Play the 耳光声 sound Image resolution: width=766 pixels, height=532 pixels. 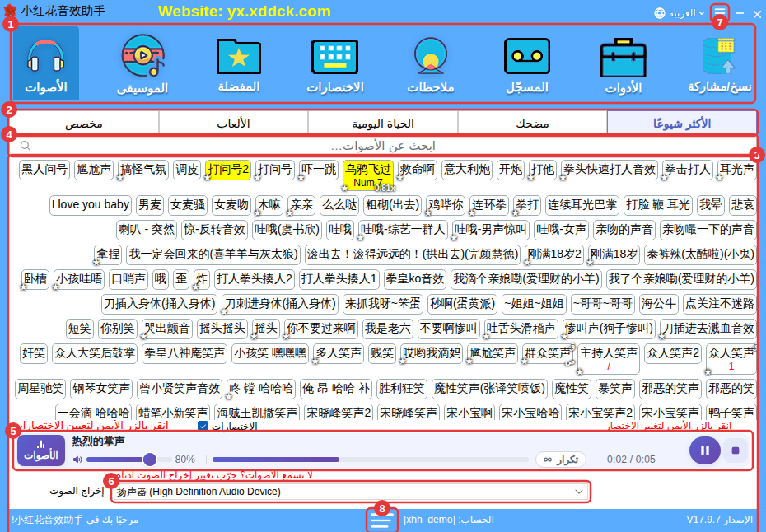coord(736,170)
